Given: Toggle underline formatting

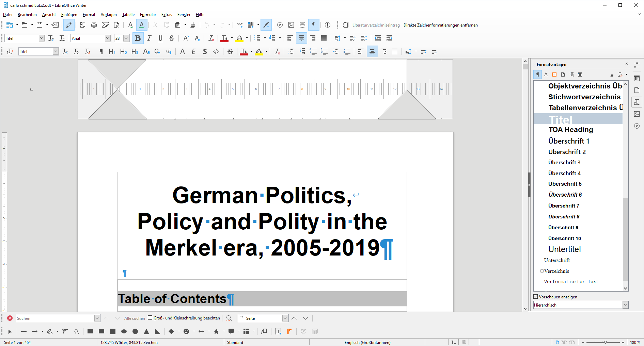Looking at the screenshot, I should coord(160,38).
